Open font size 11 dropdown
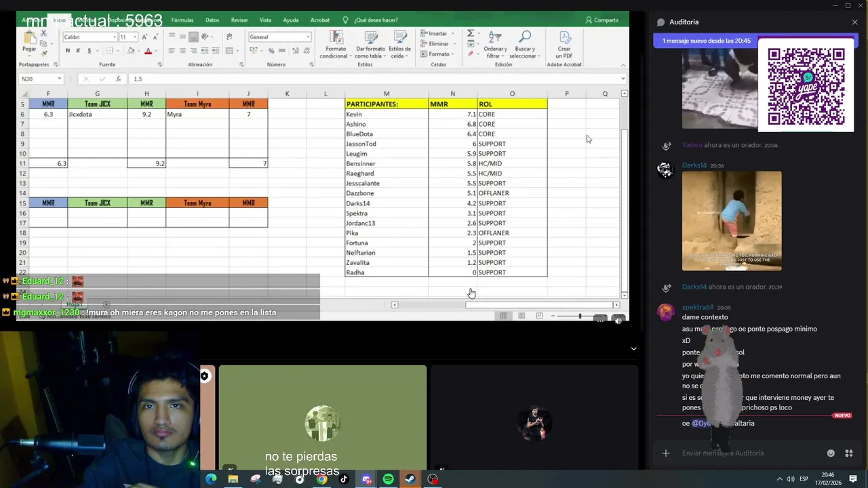The height and width of the screenshot is (488, 868). (134, 37)
